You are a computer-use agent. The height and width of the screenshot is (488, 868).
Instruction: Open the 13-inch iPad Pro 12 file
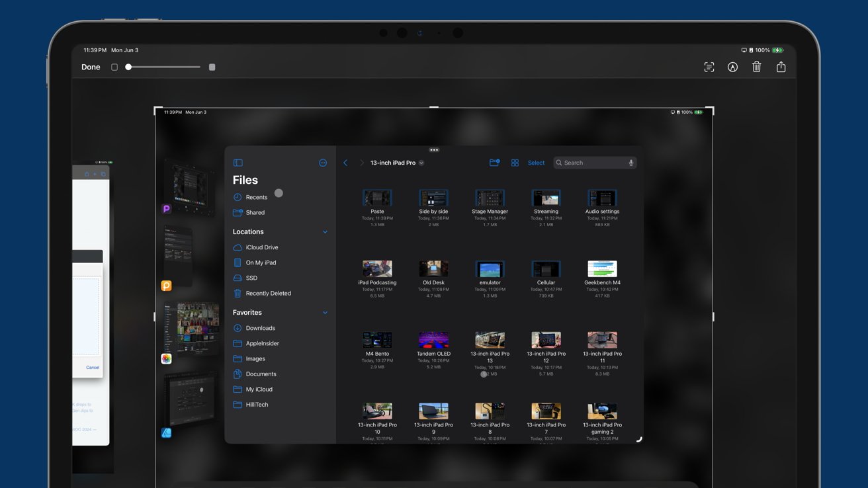546,340
